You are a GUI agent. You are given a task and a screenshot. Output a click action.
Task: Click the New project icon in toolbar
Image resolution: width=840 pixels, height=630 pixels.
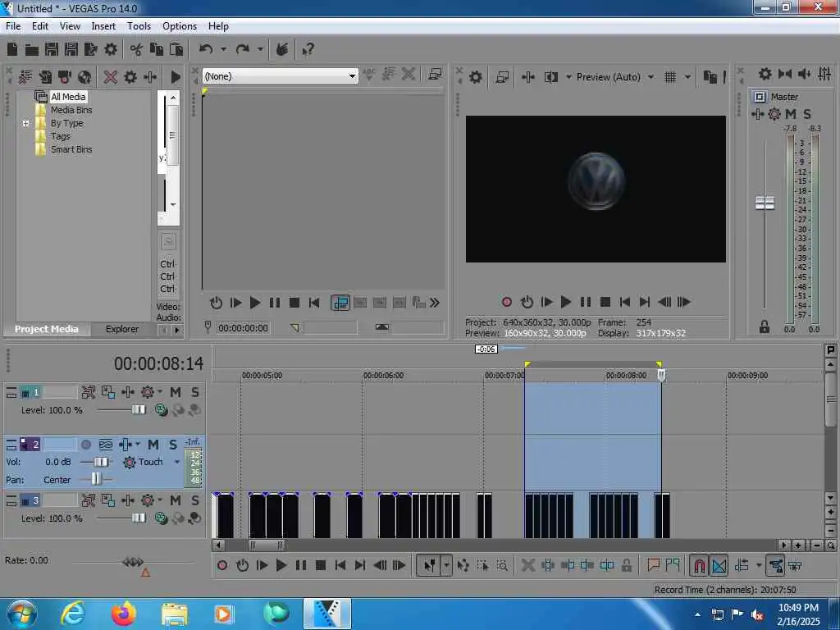[x=12, y=50]
